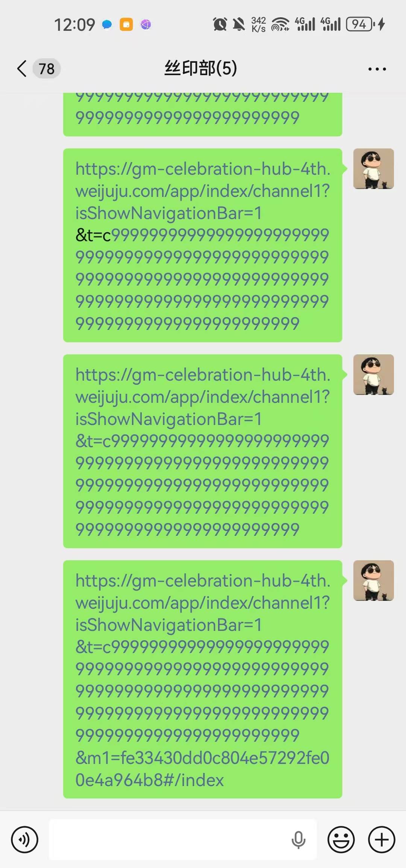This screenshot has height=868, width=406.
Task: View avatar beside the last message
Action: coord(374,581)
